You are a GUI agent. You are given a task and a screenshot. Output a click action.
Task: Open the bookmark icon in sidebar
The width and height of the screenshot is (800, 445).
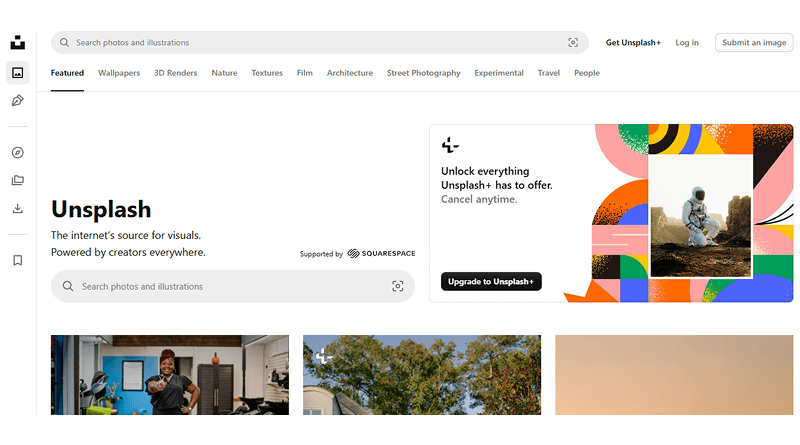[x=18, y=260]
